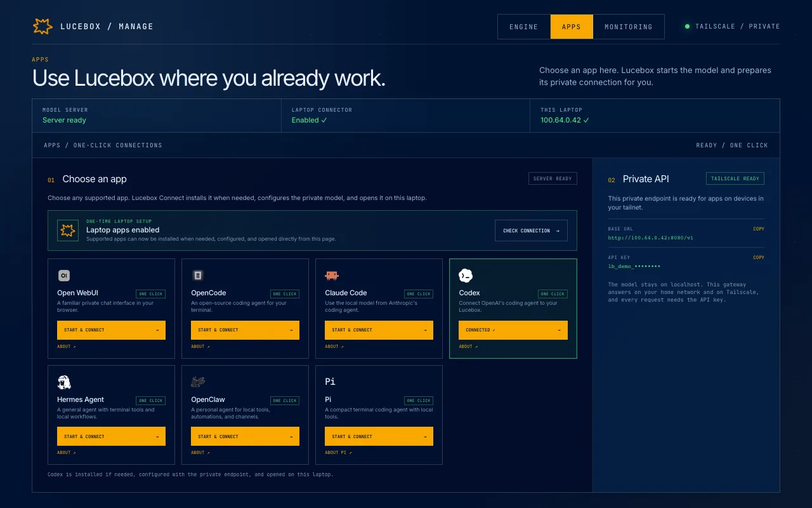Click the Server Ready badge
Viewport: 812px width, 508px height.
pos(553,179)
